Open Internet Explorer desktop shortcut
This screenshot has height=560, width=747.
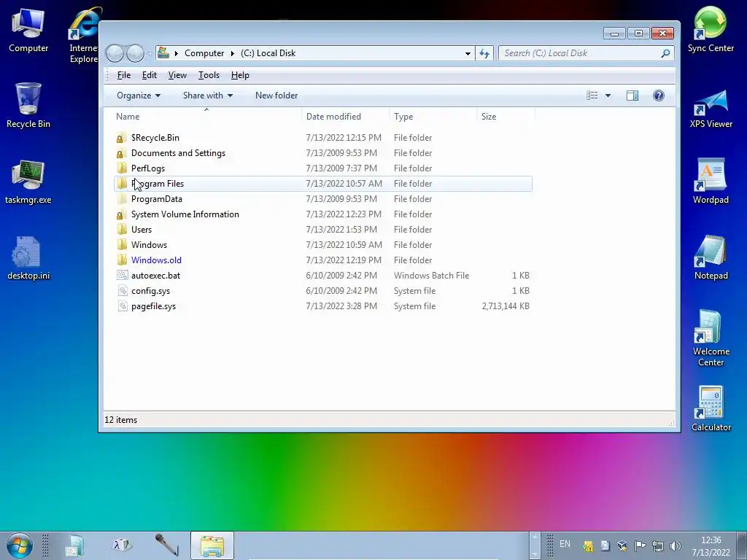click(x=83, y=36)
